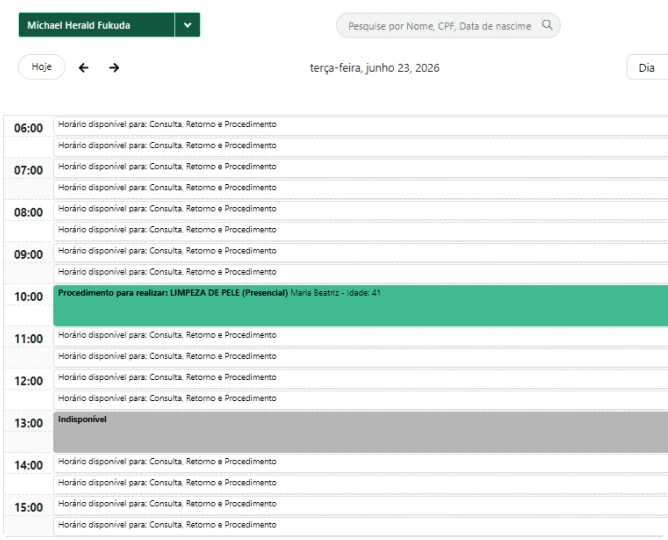
Task: Click the 15:00 time label
Action: 29,508
